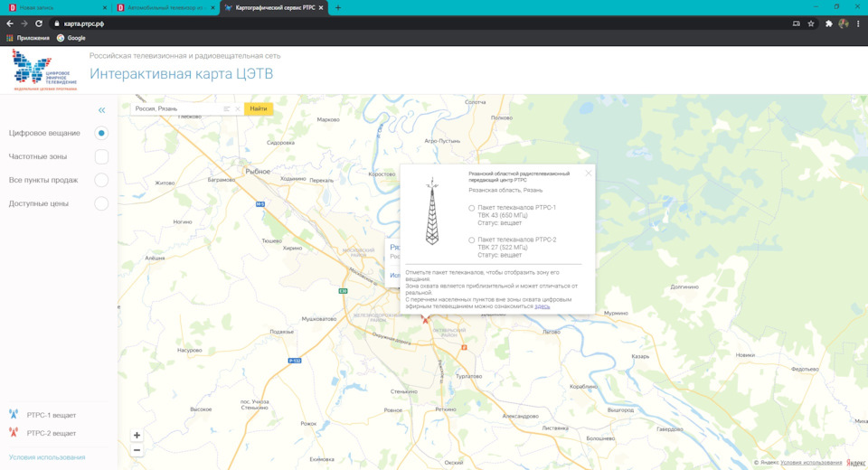868x470 pixels.
Task: Bookmark this page with star icon
Action: click(x=811, y=23)
